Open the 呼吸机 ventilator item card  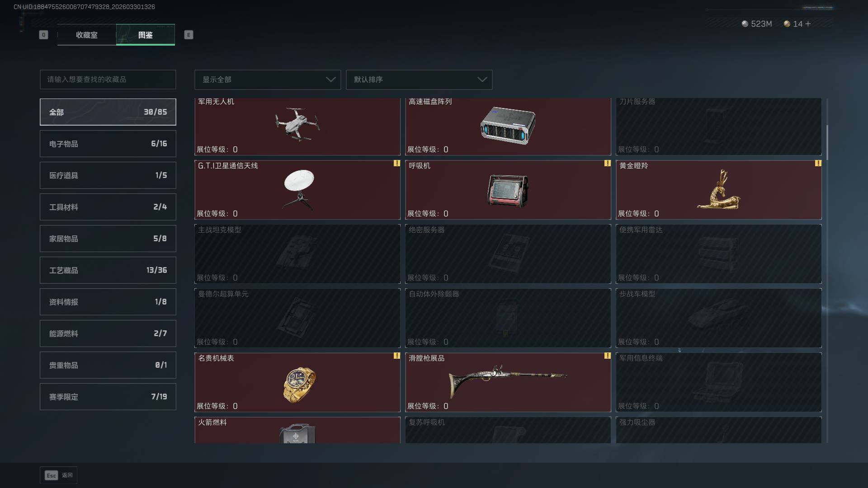508,190
